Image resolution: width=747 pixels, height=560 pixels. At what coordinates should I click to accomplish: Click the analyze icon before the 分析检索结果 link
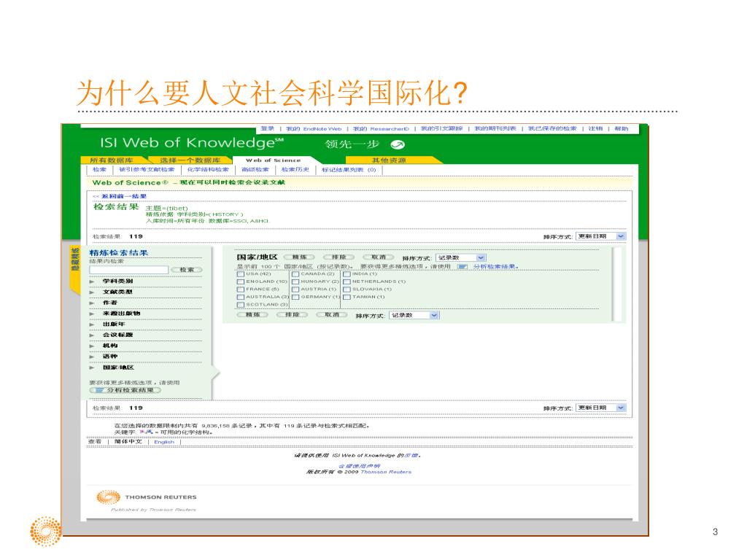pyautogui.click(x=462, y=267)
